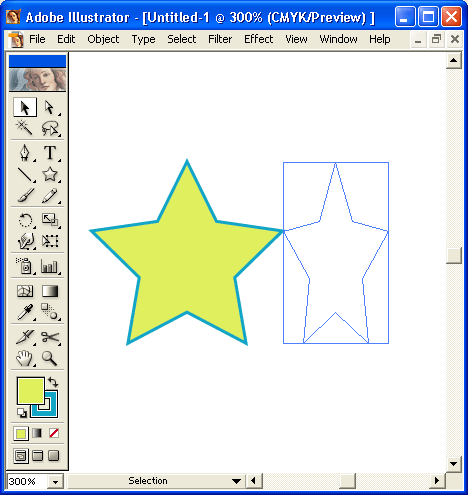Choose the Pen tool
Image resolution: width=468 pixels, height=495 pixels.
pyautogui.click(x=24, y=153)
